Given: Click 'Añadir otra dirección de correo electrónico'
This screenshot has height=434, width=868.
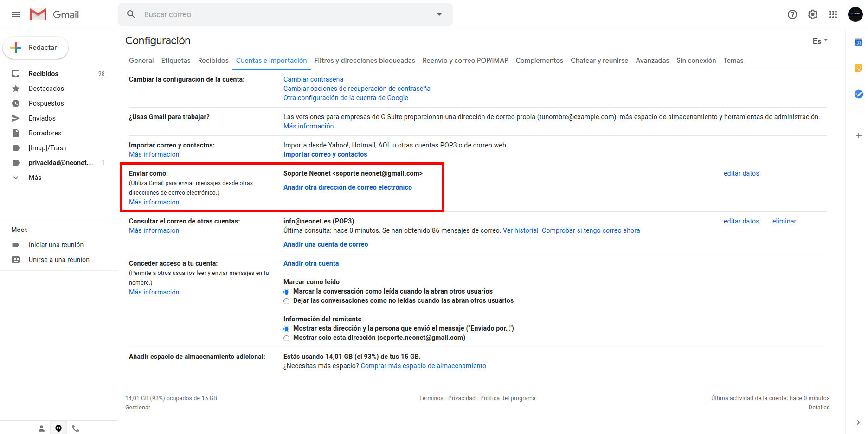Looking at the screenshot, I should pyautogui.click(x=347, y=187).
